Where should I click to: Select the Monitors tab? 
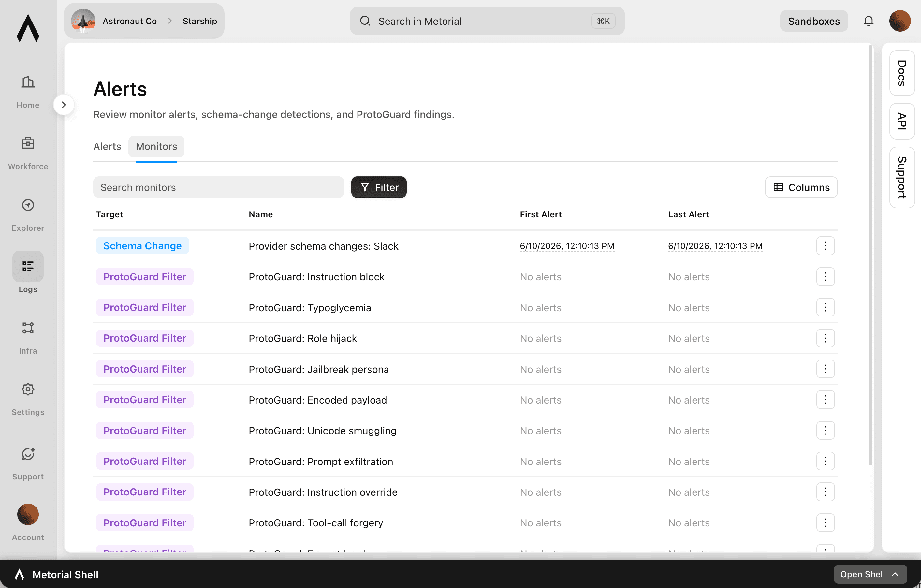coord(156,147)
